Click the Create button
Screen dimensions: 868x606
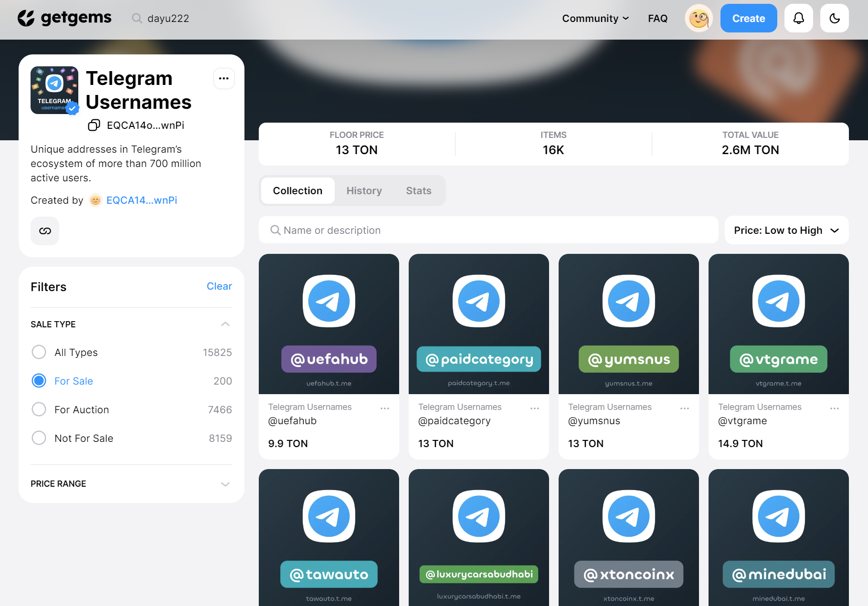[x=749, y=18]
